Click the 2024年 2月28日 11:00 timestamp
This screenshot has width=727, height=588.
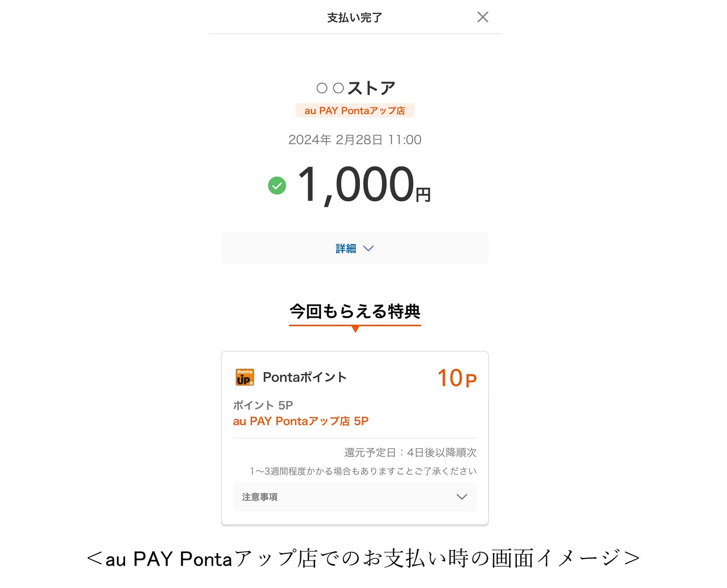tap(355, 140)
